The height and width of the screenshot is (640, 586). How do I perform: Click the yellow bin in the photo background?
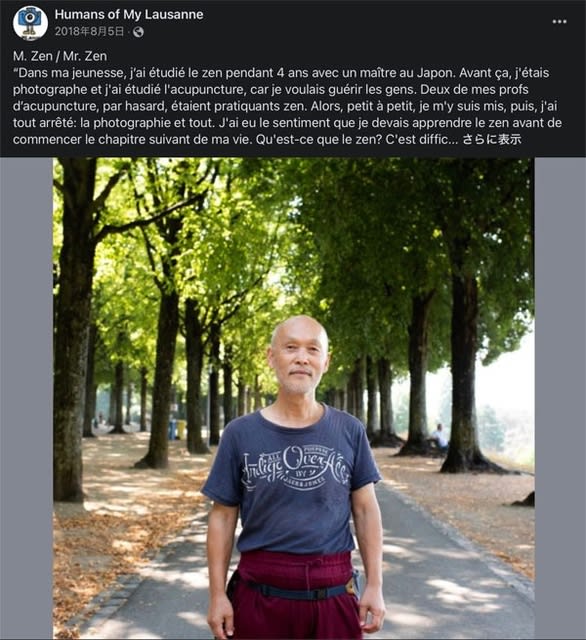point(180,429)
